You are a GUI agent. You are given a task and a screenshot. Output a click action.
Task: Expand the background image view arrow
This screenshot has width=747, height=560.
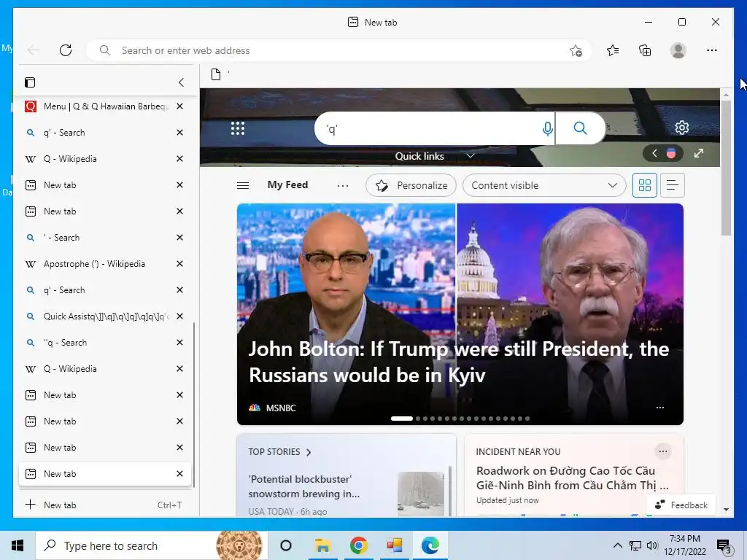pos(698,153)
